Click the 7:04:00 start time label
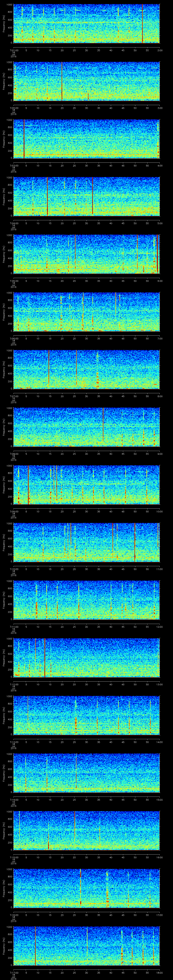 point(14,223)
